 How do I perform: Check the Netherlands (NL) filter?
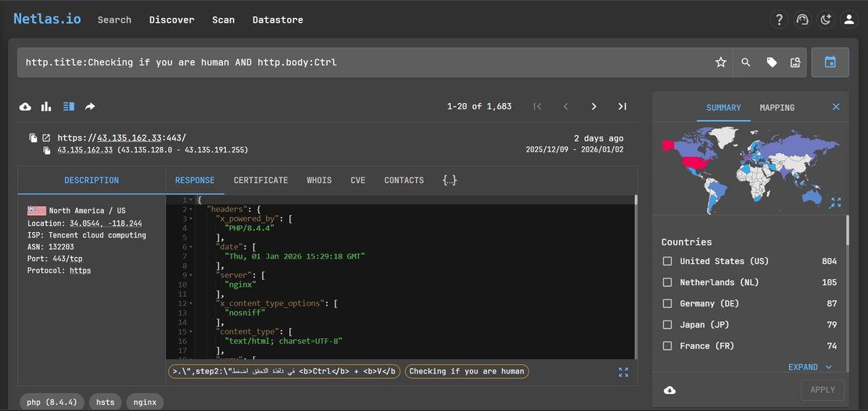[x=668, y=282]
